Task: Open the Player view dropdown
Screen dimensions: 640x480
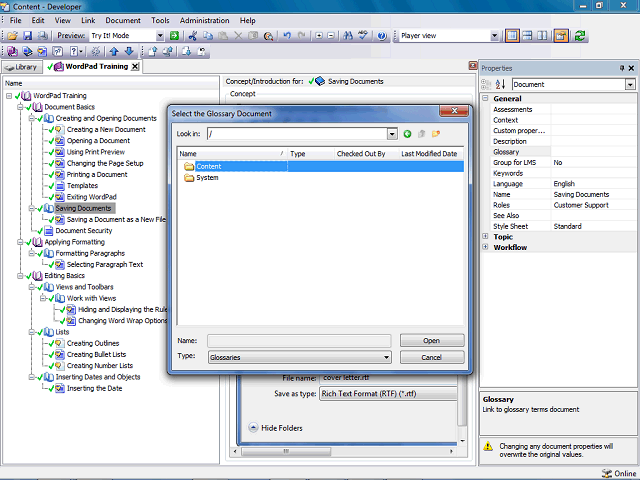Action: coord(494,36)
